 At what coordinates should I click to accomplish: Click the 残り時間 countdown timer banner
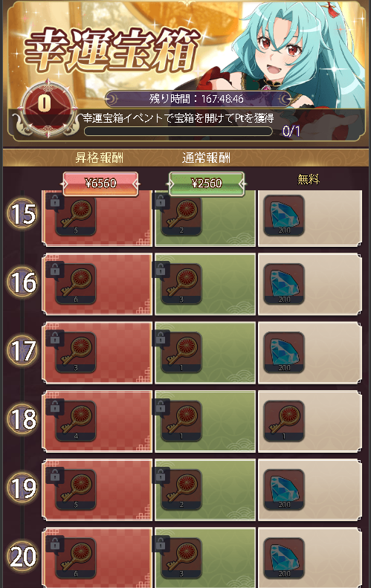pos(197,99)
